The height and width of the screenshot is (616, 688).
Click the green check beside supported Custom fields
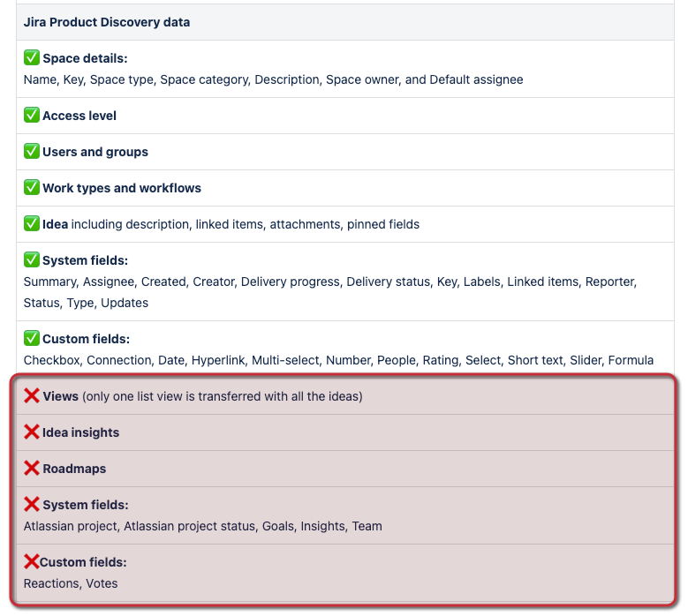pyautogui.click(x=32, y=338)
